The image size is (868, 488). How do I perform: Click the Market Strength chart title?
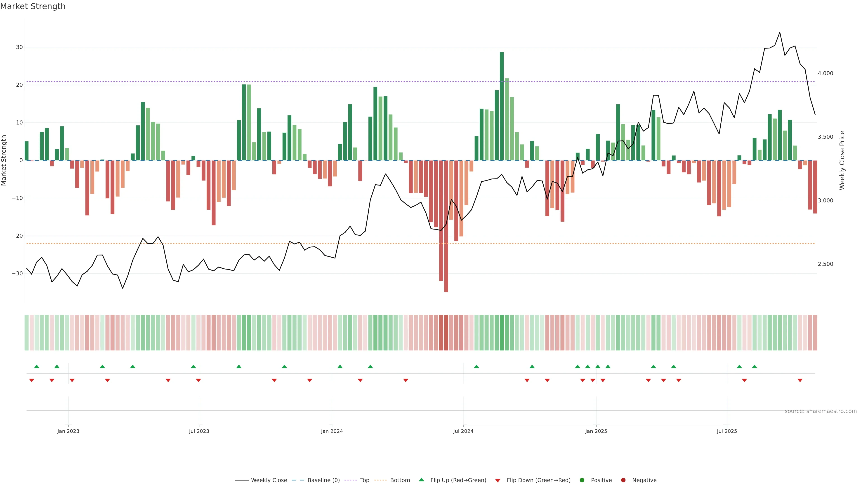(x=33, y=6)
